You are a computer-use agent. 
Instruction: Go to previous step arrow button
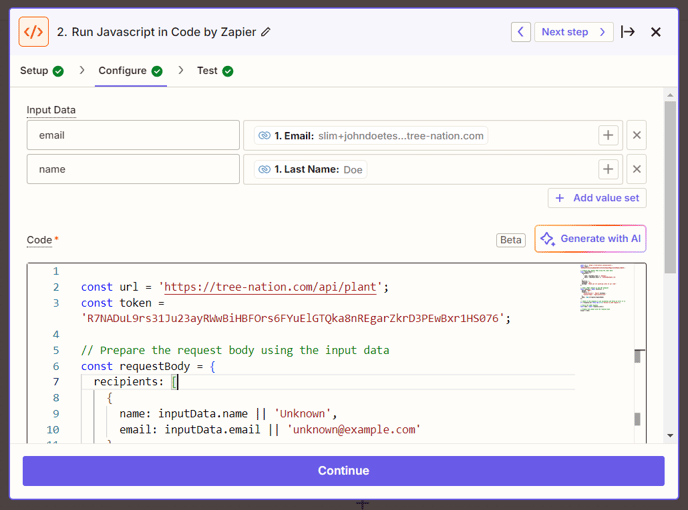coord(521,32)
